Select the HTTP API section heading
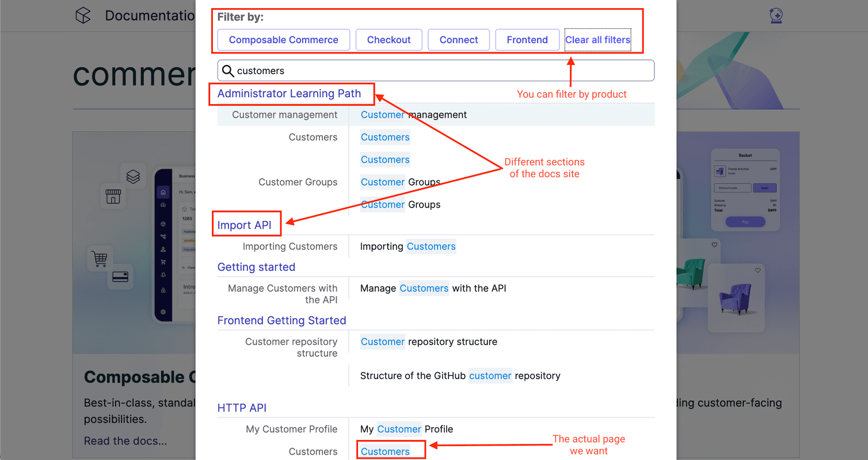 [242, 408]
